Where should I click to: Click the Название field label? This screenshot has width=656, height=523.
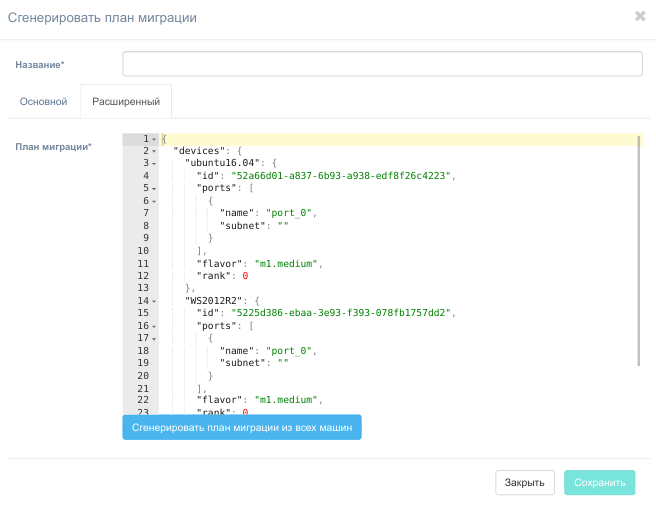pyautogui.click(x=40, y=65)
